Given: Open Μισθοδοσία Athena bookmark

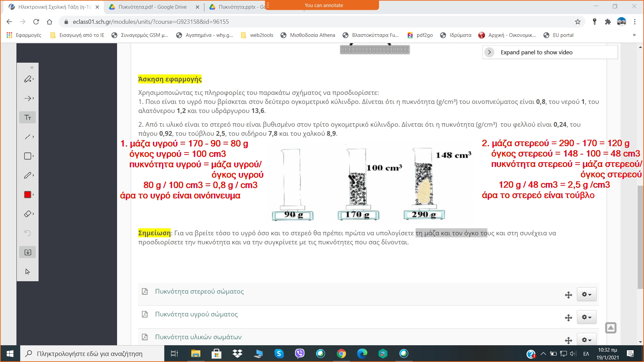Looking at the screenshot, I should (308, 35).
